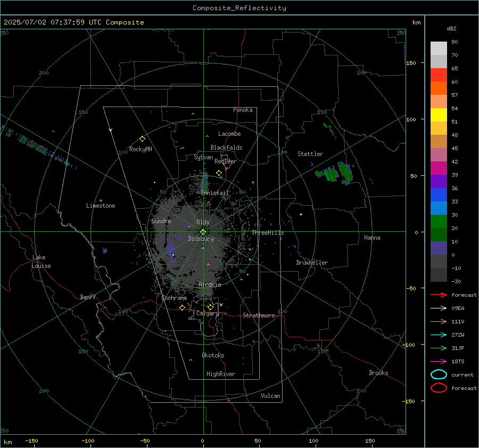This screenshot has width=479, height=448.
Task: Click the cyan 27ZW arrow legend icon
Action: [x=439, y=335]
